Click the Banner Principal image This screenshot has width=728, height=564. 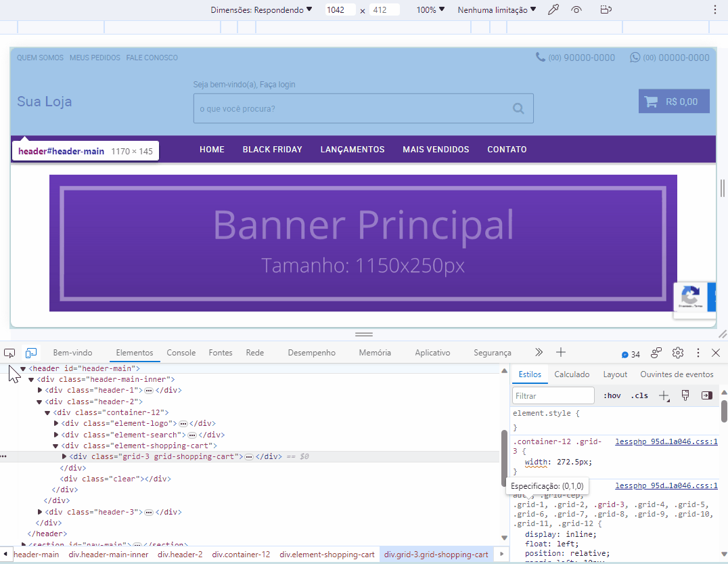[363, 243]
